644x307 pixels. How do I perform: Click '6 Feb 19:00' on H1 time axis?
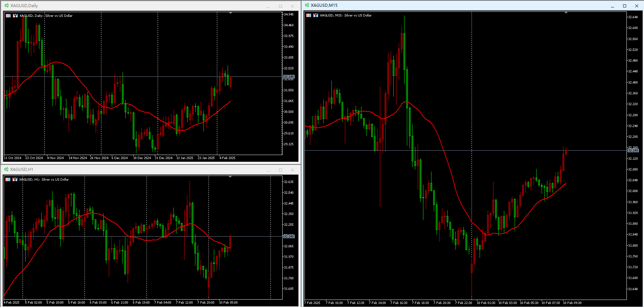click(141, 302)
